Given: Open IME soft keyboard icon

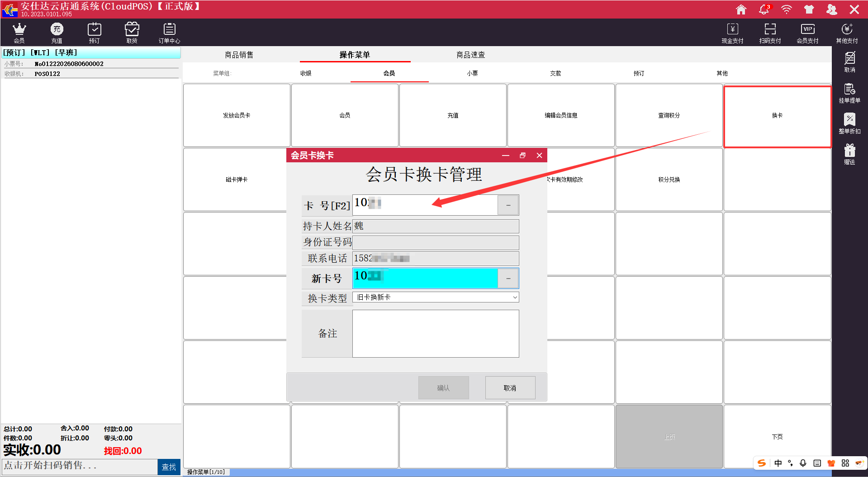Looking at the screenshot, I should (x=817, y=463).
